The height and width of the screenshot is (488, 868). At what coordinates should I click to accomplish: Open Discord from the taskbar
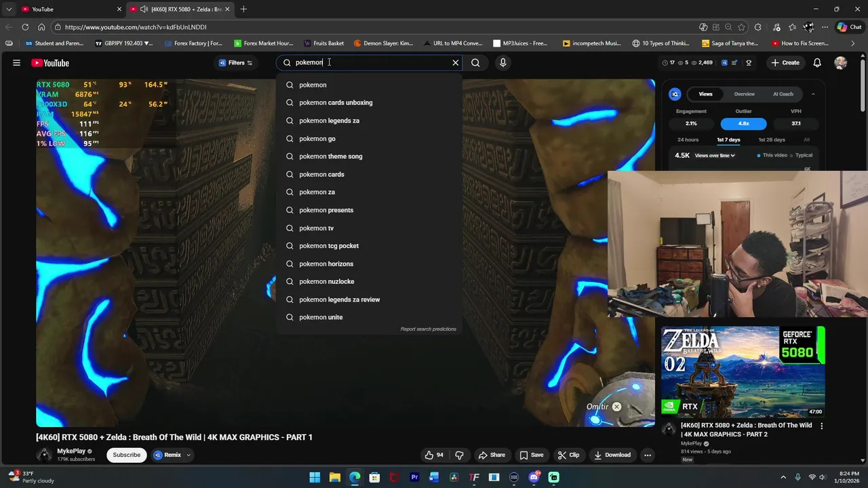pyautogui.click(x=534, y=477)
